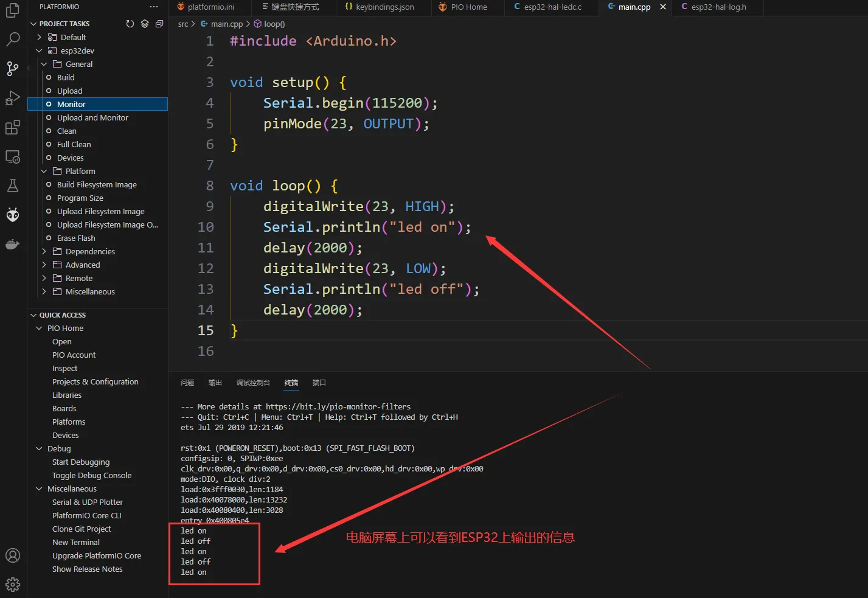The image size is (868, 598).
Task: Click line number 15 in editor gutter
Action: pyautogui.click(x=206, y=330)
